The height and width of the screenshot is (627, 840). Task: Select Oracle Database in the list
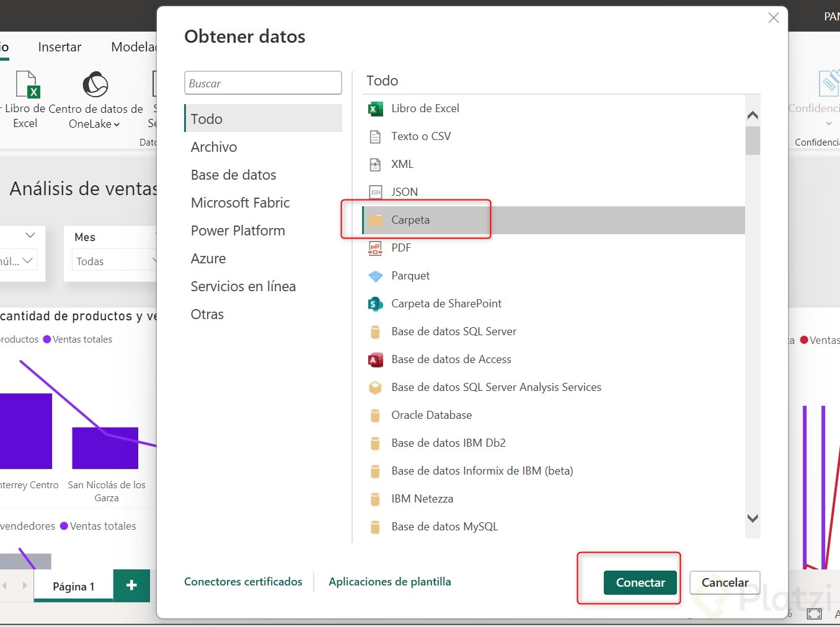431,415
